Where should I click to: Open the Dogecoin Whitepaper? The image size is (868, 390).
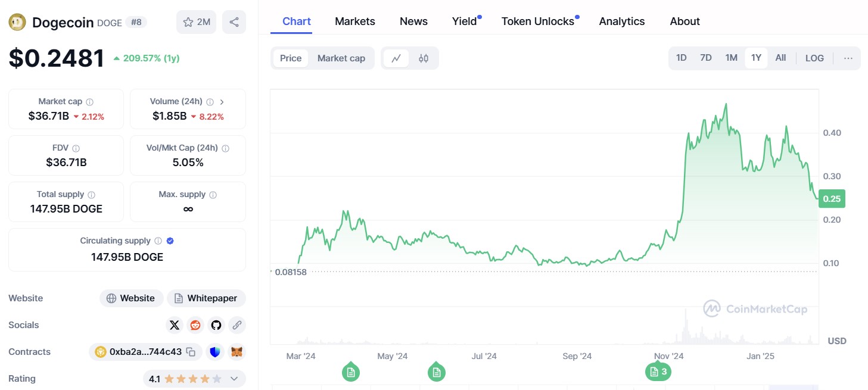click(x=206, y=298)
